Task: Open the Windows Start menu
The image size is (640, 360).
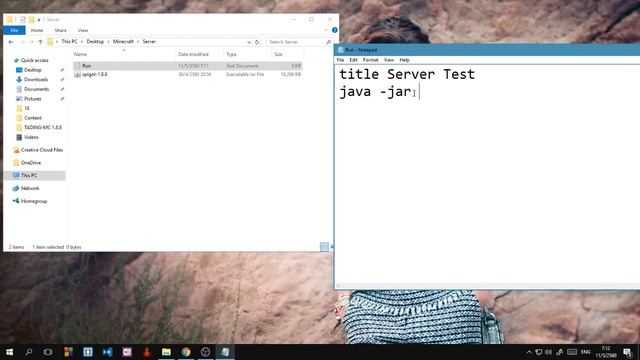Action: pyautogui.click(x=9, y=352)
